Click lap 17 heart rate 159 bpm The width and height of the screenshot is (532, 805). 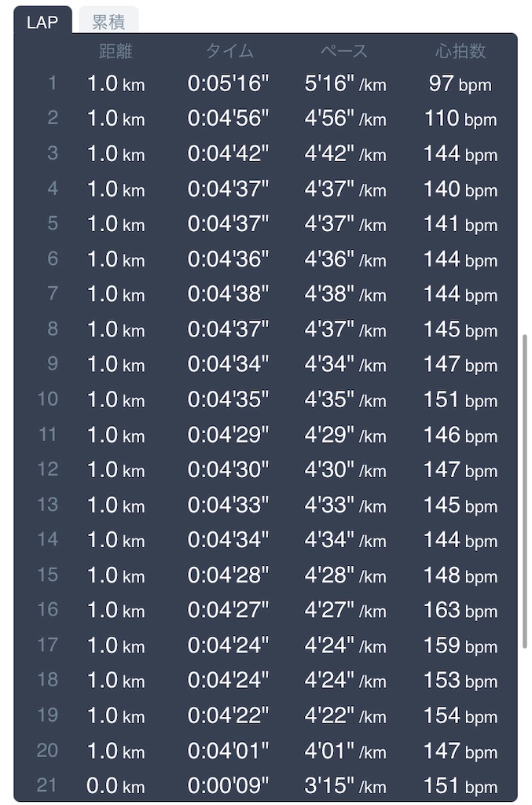click(460, 645)
